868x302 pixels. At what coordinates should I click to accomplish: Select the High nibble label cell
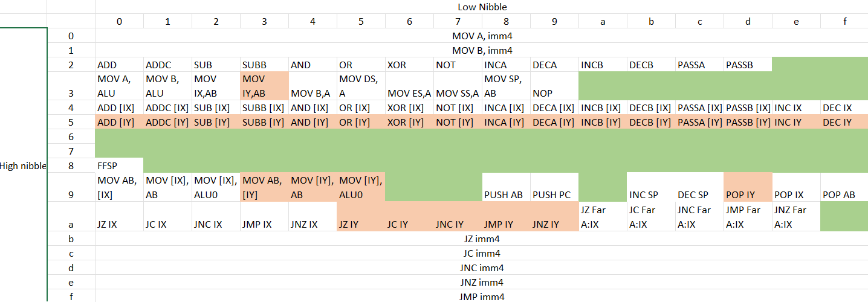[24, 165]
